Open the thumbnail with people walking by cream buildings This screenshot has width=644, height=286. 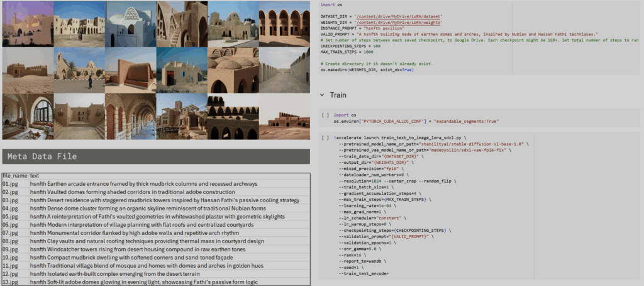click(79, 24)
